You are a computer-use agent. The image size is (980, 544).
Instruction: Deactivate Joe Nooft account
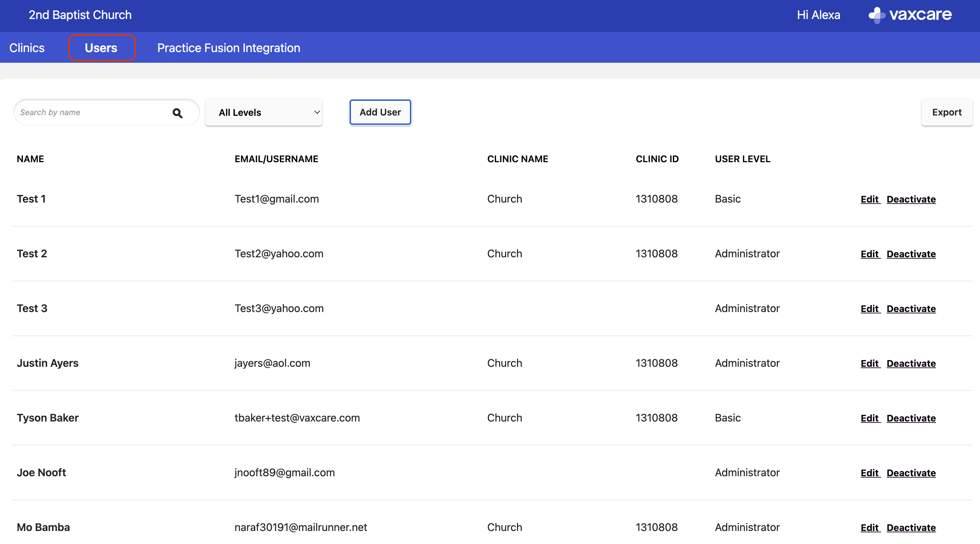[x=911, y=473]
